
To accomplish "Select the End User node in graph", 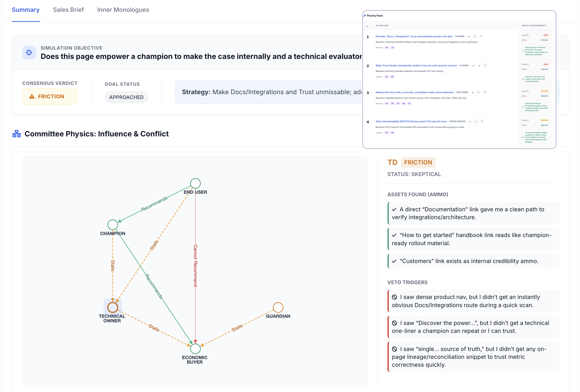I will [195, 183].
